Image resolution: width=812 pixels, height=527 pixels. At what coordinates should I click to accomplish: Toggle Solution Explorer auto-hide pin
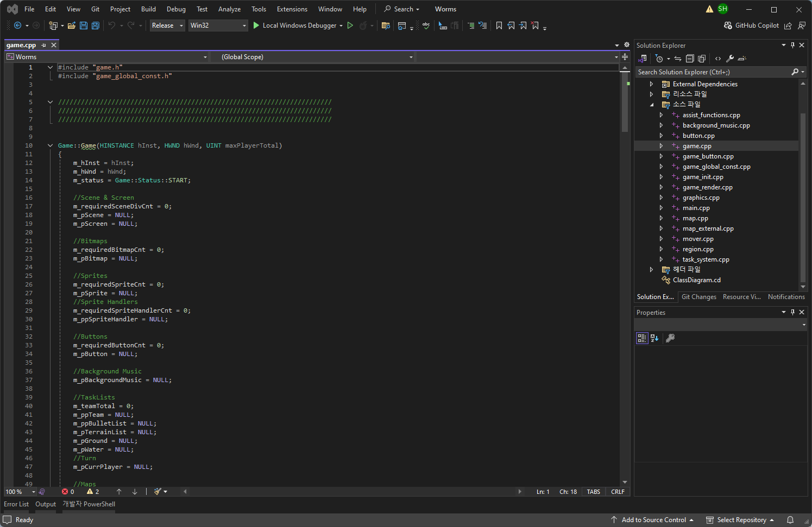point(792,46)
